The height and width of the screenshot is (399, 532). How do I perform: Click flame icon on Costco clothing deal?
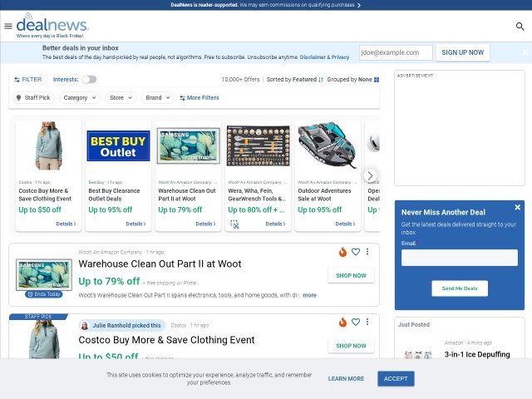(342, 322)
